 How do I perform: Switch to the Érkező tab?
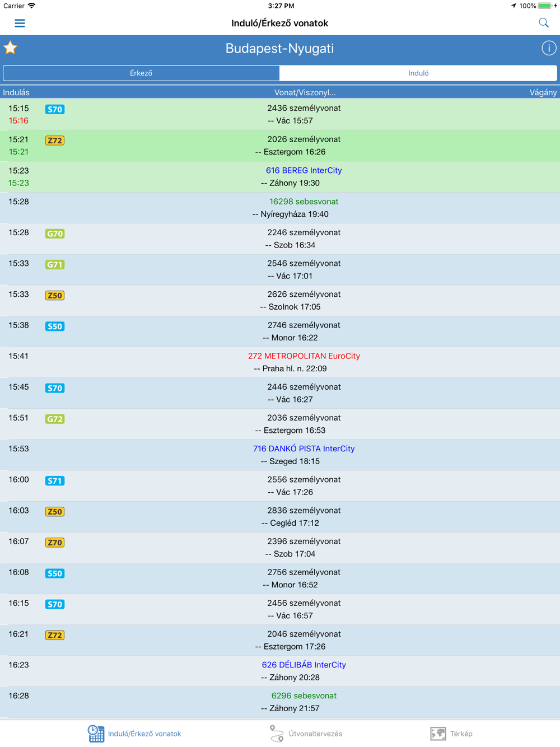[x=141, y=73]
